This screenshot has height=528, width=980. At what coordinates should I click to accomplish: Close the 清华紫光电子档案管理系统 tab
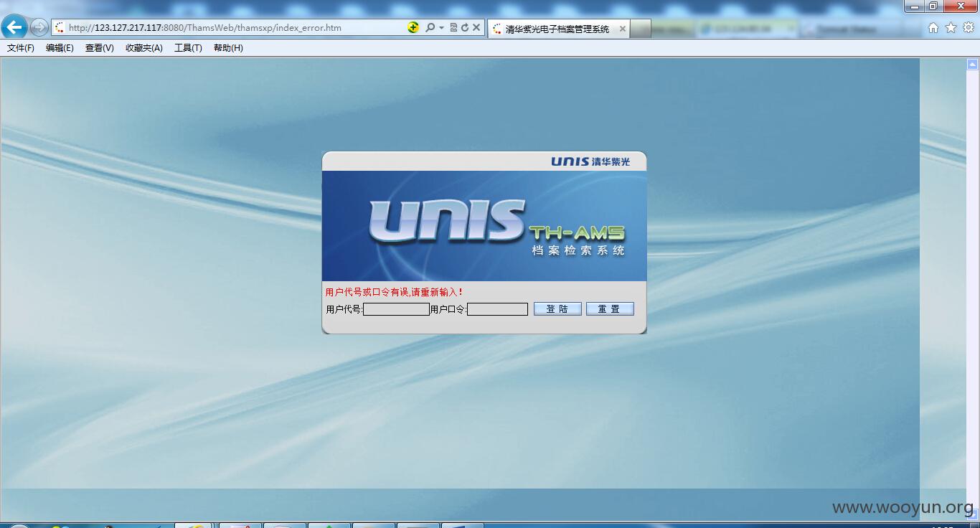(x=622, y=29)
